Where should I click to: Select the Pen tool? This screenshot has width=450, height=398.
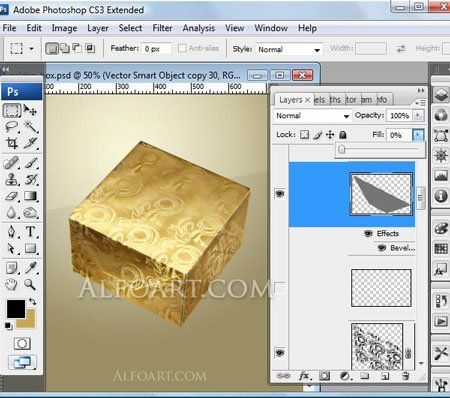12,232
